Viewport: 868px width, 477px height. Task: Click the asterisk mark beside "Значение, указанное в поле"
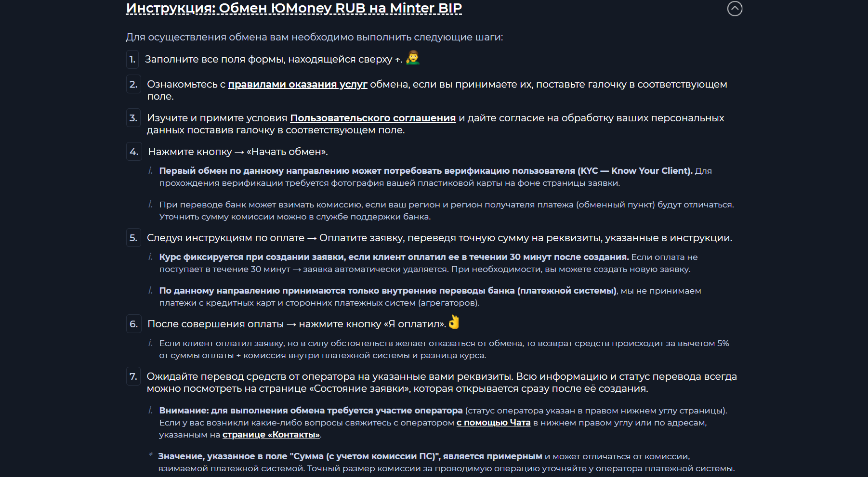[151, 455]
